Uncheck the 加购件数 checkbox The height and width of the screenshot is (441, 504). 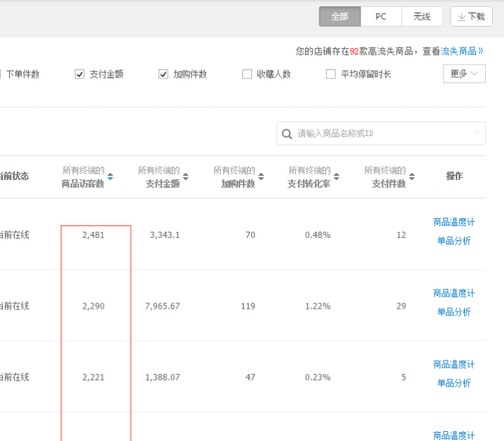click(164, 74)
